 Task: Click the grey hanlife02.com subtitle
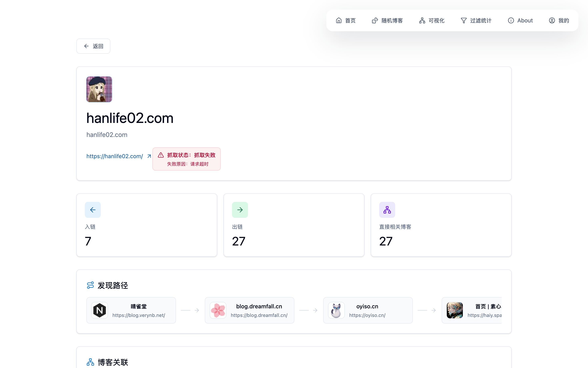(107, 135)
